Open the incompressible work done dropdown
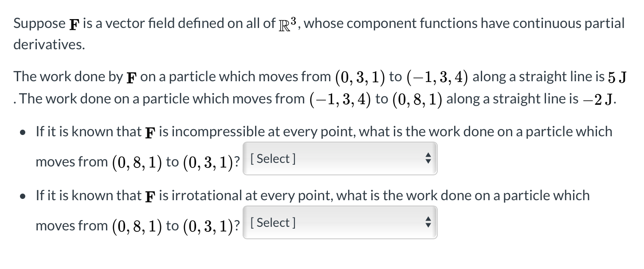 [339, 159]
